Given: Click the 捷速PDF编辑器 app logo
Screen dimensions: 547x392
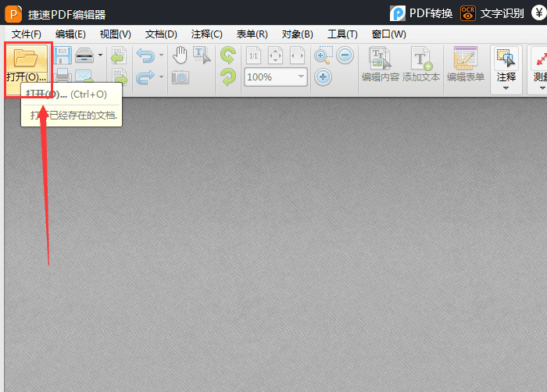Looking at the screenshot, I should coord(13,14).
